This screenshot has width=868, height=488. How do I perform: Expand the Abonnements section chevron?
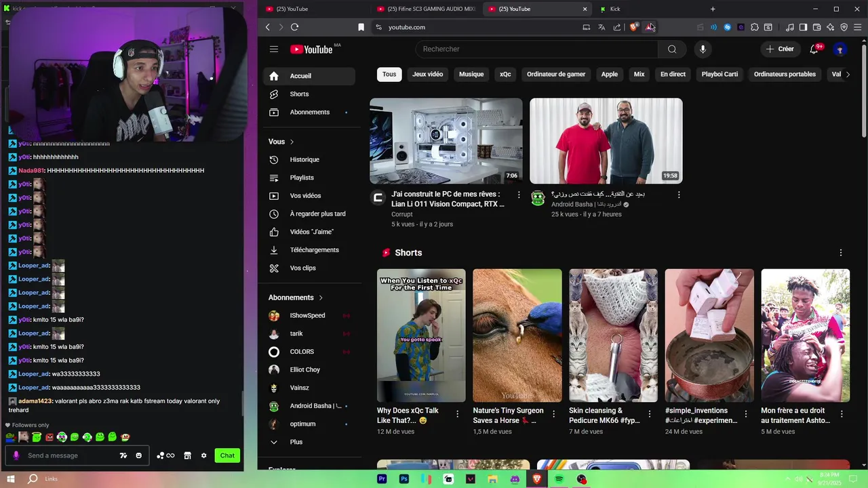321,298
